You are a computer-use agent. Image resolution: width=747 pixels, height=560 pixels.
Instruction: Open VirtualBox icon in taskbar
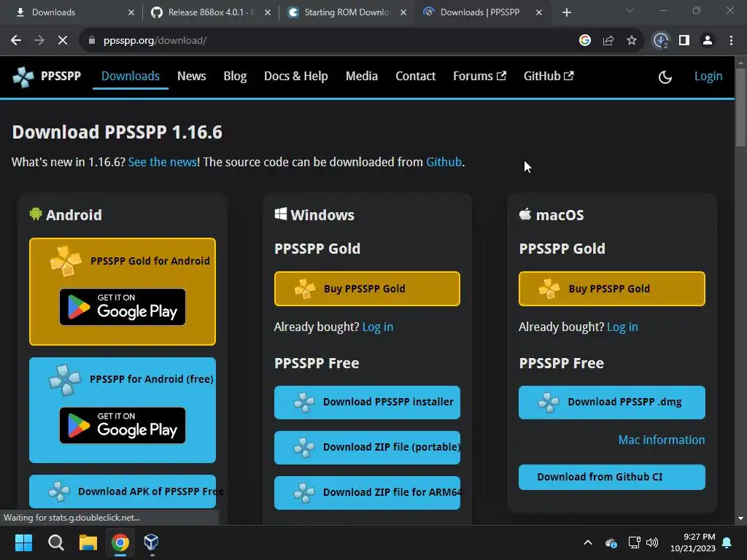pyautogui.click(x=152, y=542)
